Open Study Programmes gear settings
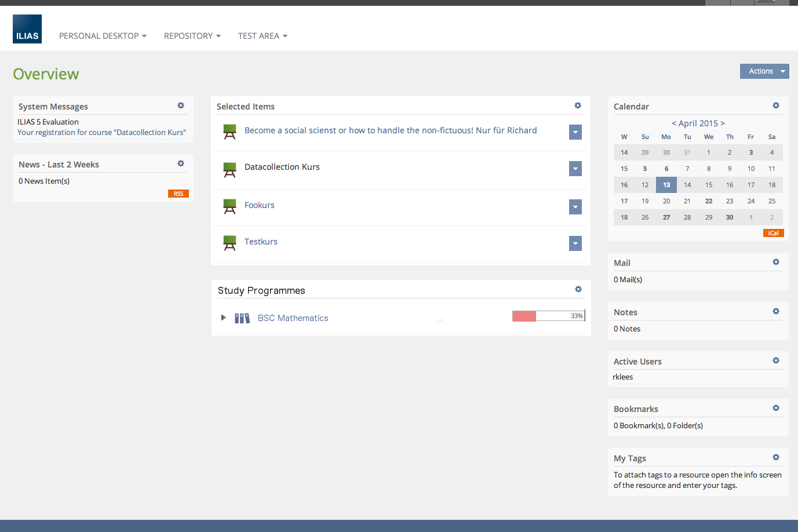 coord(578,289)
